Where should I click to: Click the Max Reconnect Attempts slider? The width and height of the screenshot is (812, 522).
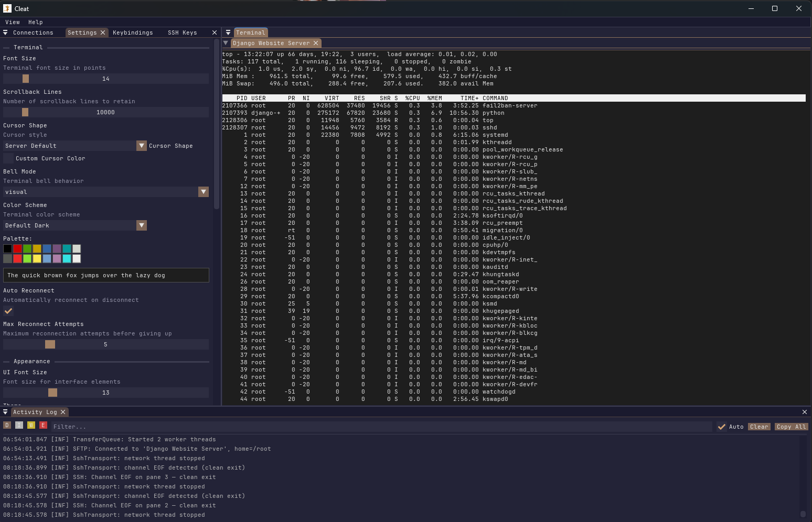tap(106, 344)
